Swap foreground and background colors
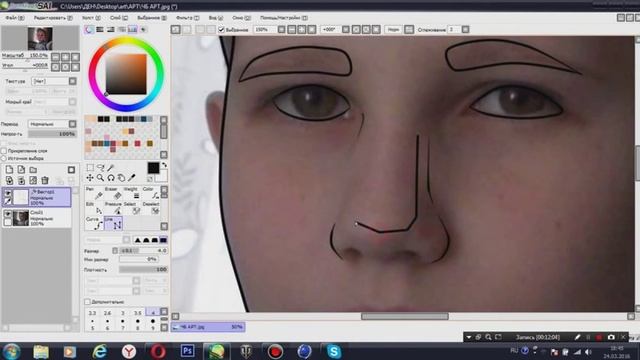The height and width of the screenshot is (360, 640). pyautogui.click(x=164, y=165)
